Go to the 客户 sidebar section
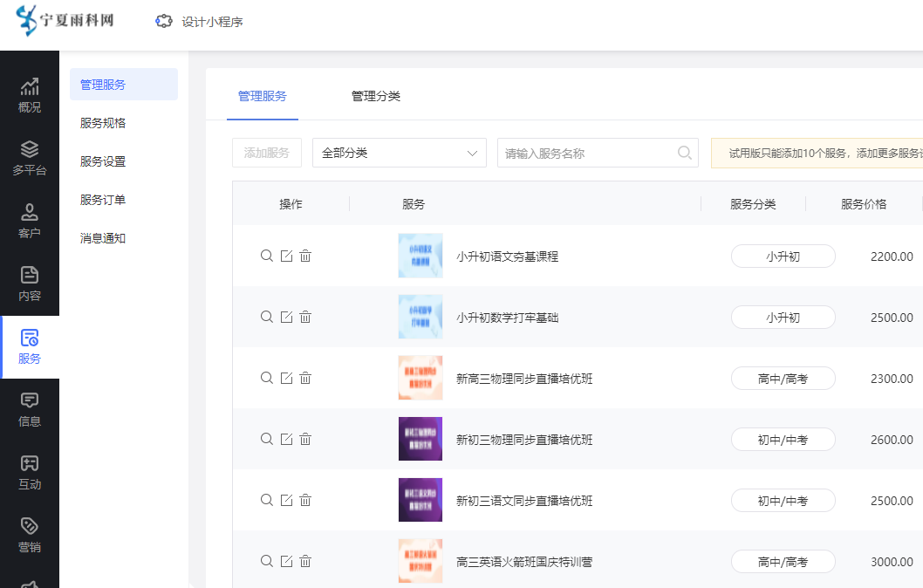This screenshot has width=923, height=588. point(30,221)
